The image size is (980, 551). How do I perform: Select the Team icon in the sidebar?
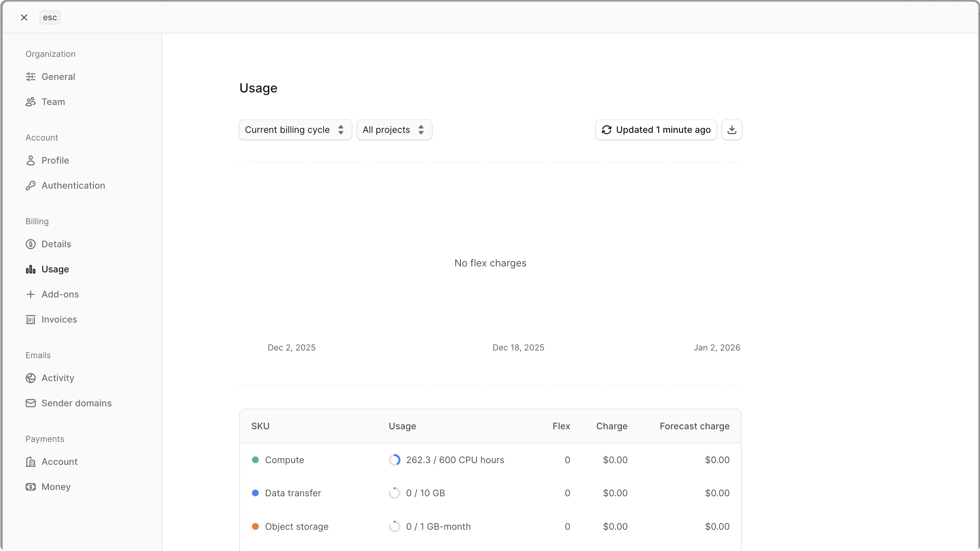31,101
